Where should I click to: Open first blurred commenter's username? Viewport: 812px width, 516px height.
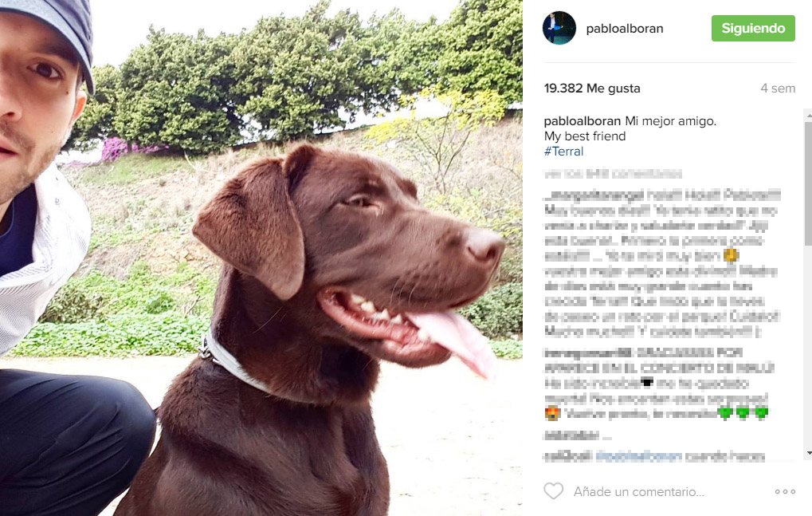pyautogui.click(x=594, y=195)
